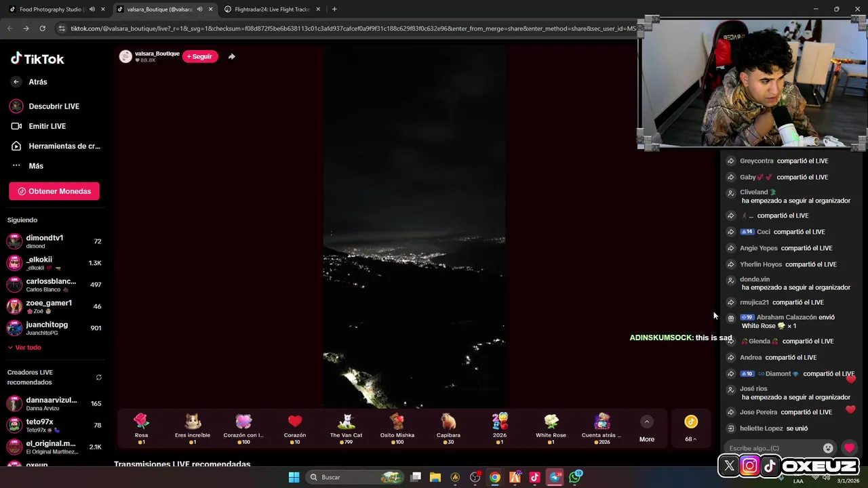
Task: Send the White Rose gift
Action: [x=551, y=429]
